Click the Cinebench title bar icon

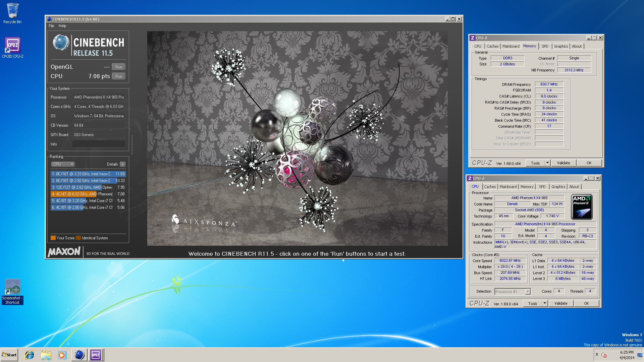[49, 19]
